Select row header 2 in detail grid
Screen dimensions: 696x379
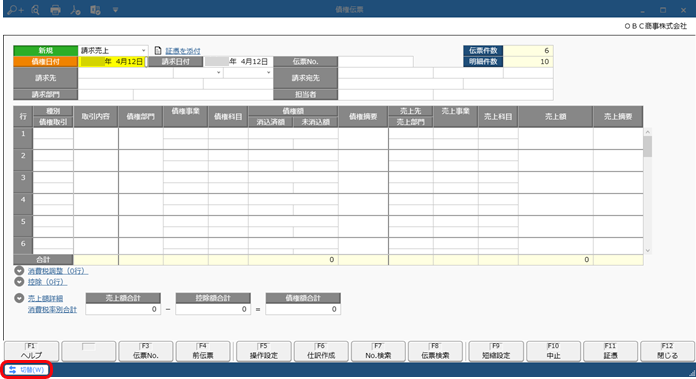[23, 160]
